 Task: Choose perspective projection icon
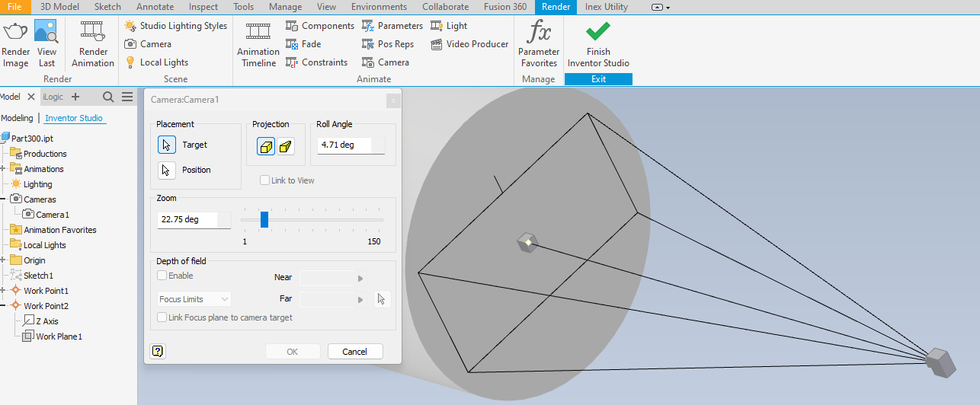click(x=285, y=146)
